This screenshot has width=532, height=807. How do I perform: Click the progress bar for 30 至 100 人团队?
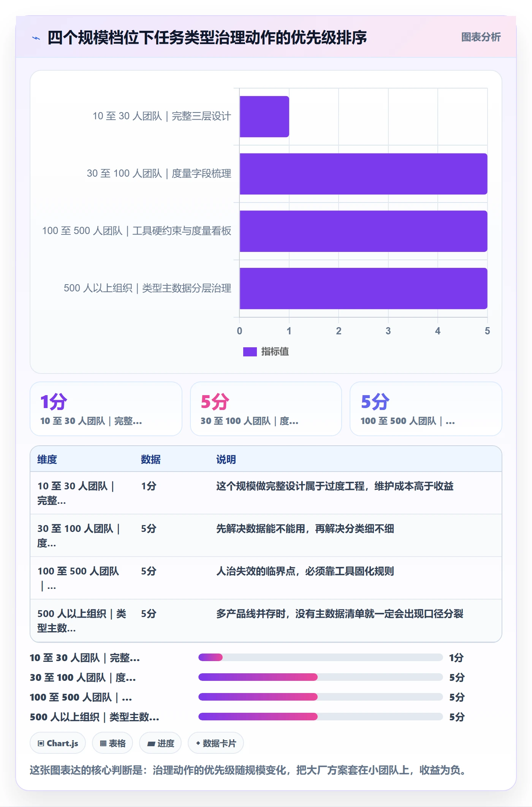[320, 677]
